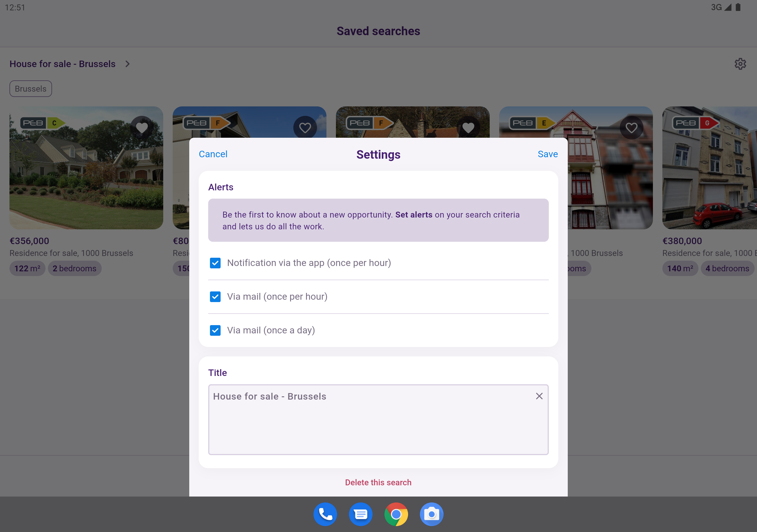The height and width of the screenshot is (532, 757).
Task: Cancel the settings dialog
Action: click(x=213, y=154)
